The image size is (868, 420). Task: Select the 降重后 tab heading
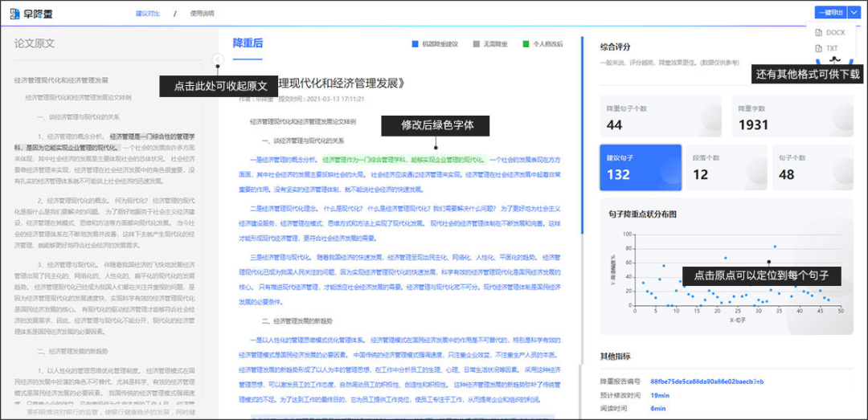[248, 43]
